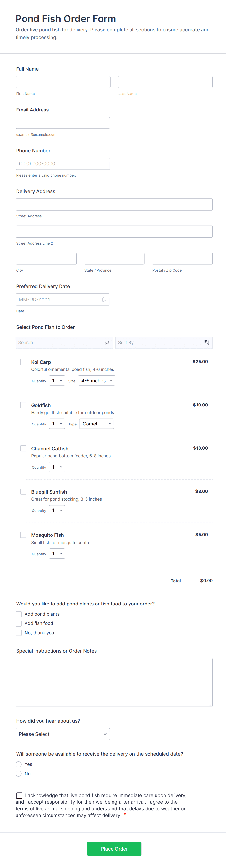Open the 'How did you hear about us' dropdown
The width and height of the screenshot is (226, 868).
63,734
